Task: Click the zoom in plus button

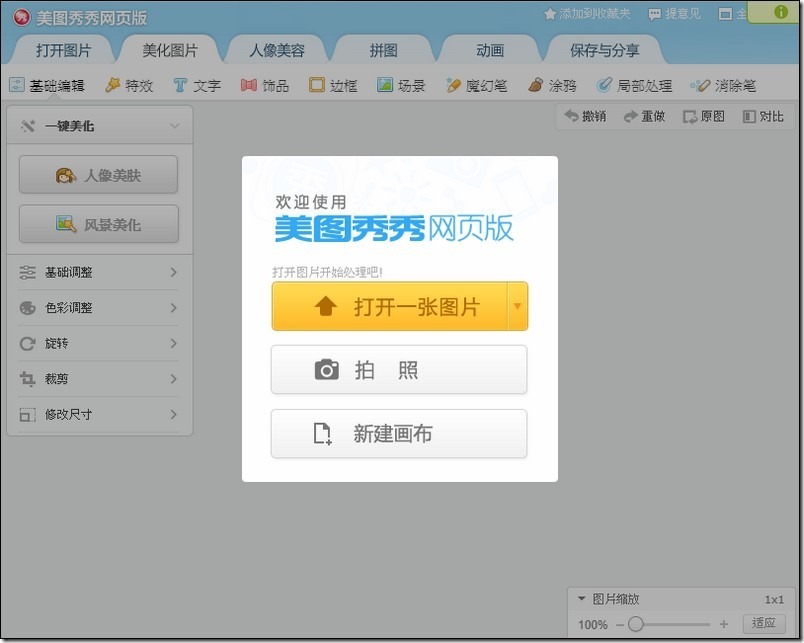Action: coord(723,624)
